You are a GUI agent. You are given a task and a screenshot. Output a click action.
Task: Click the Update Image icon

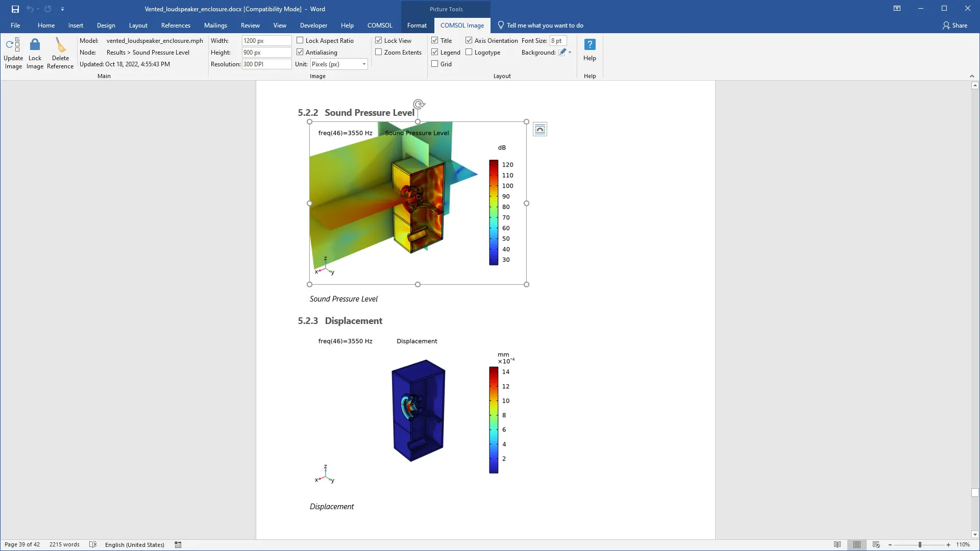(x=13, y=45)
